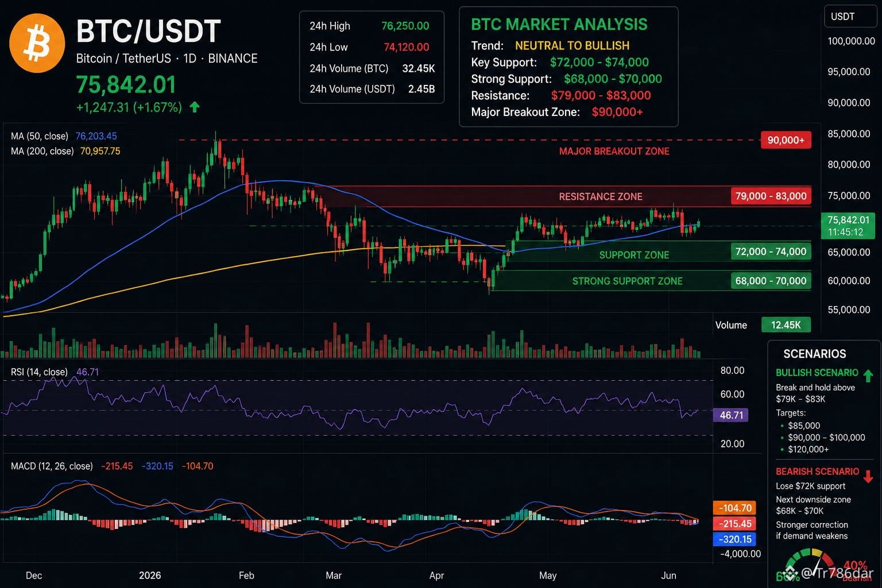Image resolution: width=882 pixels, height=588 pixels.
Task: Click the Mar label on the time axis
Action: 334,575
